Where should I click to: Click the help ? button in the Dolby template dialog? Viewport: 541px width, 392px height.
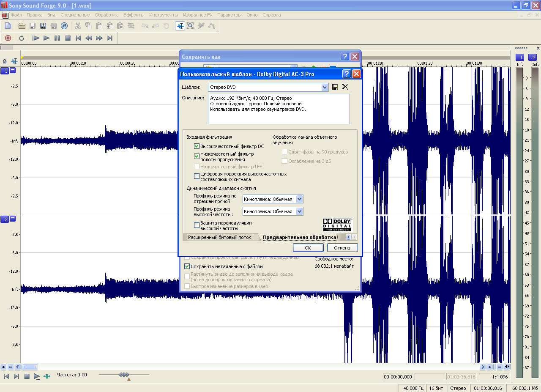346,74
